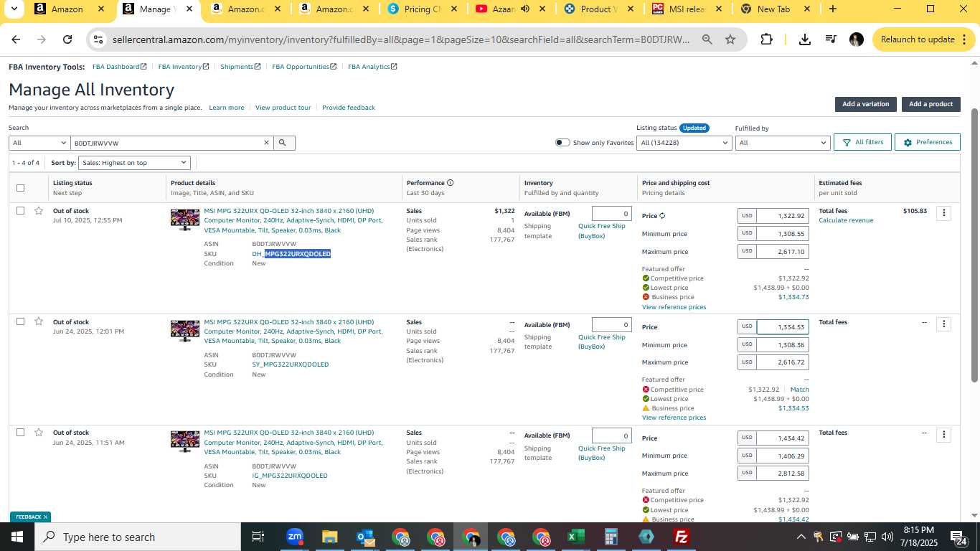Click the zoom magnifier icon in the address bar
The height and width of the screenshot is (551, 980).
pos(707,39)
